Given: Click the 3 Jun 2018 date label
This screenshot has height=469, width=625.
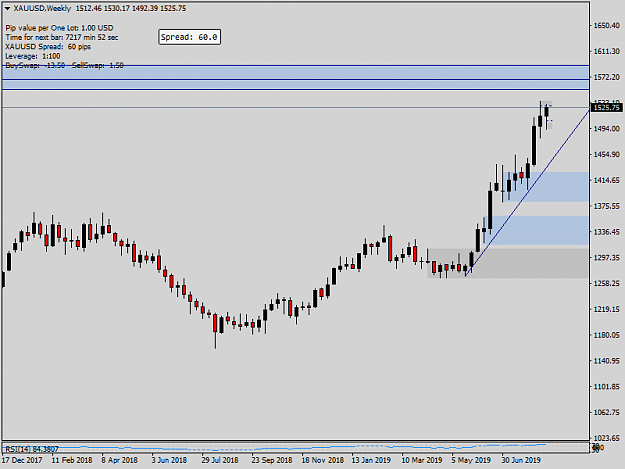Looking at the screenshot, I should tap(169, 460).
